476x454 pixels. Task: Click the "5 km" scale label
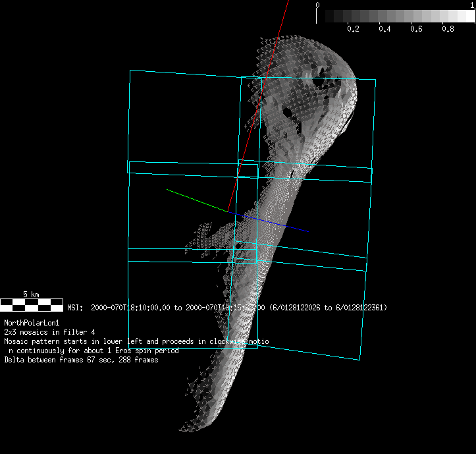click(x=31, y=294)
